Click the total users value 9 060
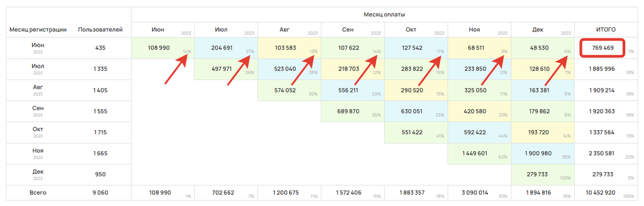Screen dimensions: 644x206 (100, 193)
